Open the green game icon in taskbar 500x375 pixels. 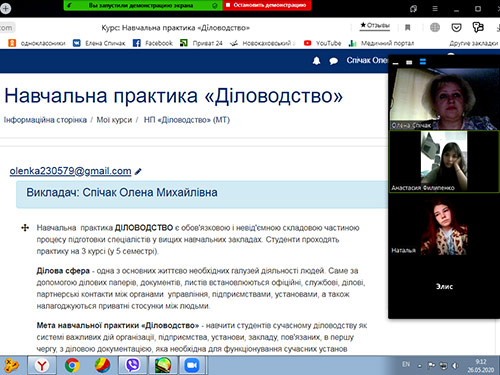pos(163,365)
